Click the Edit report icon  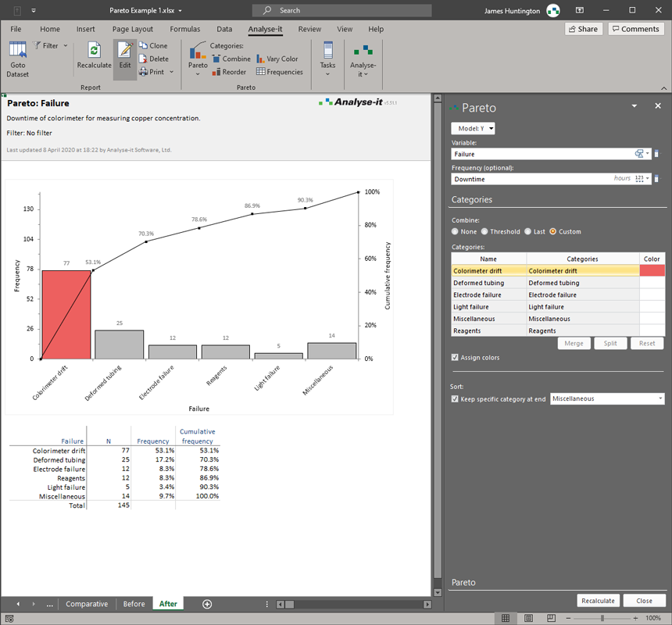[124, 50]
